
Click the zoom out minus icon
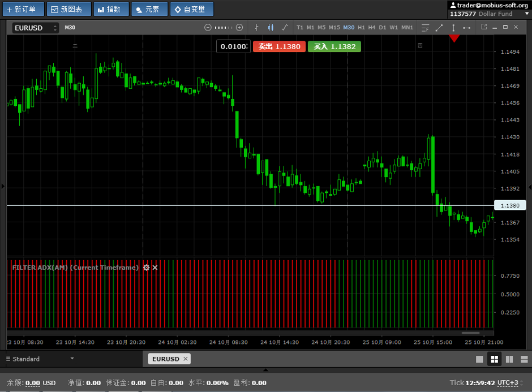point(208,27)
